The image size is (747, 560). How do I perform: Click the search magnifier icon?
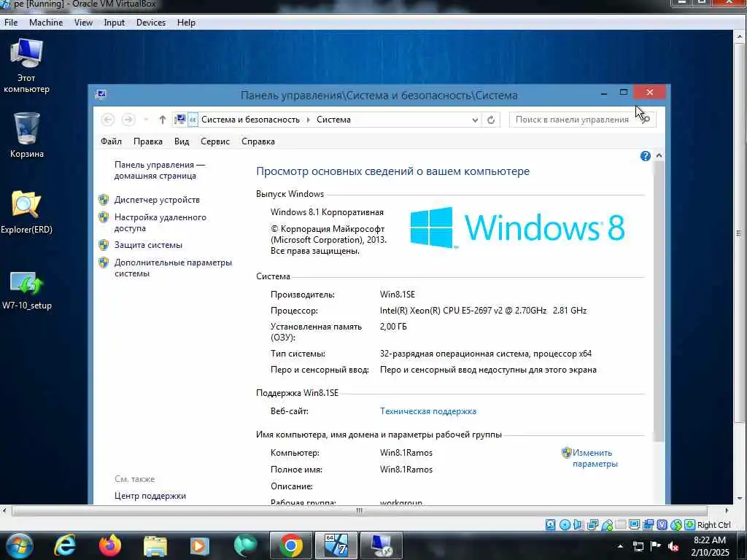coord(646,120)
